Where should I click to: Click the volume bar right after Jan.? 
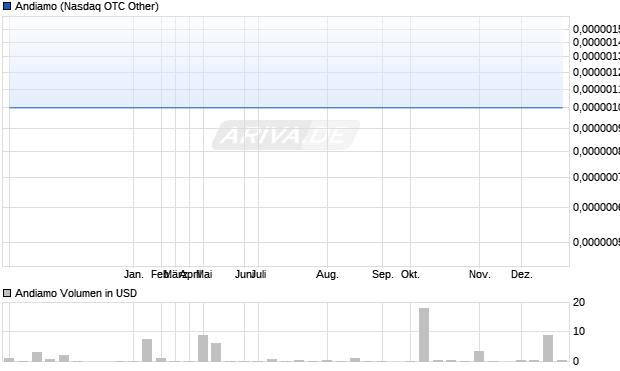(147, 350)
